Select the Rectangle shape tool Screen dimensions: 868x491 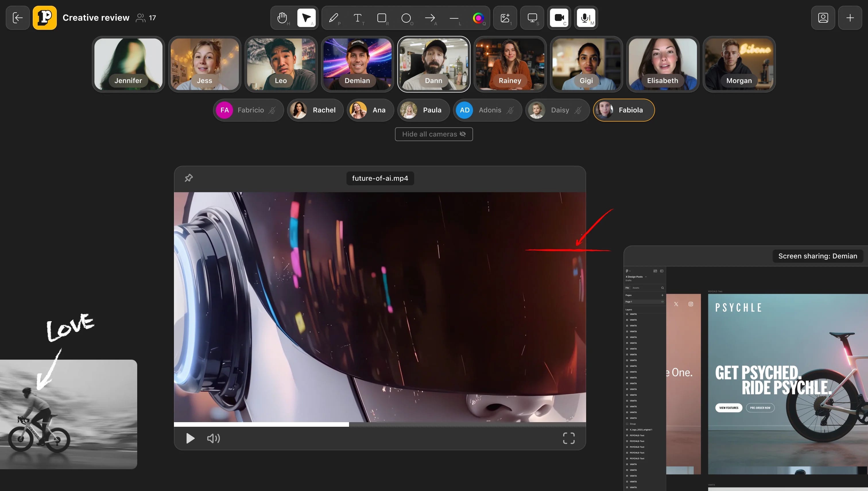[x=382, y=17]
